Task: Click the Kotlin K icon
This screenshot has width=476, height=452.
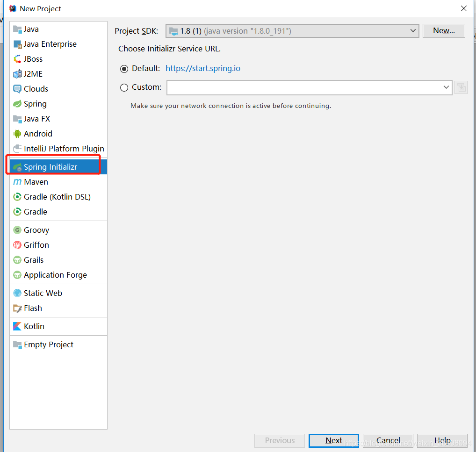Action: tap(17, 326)
